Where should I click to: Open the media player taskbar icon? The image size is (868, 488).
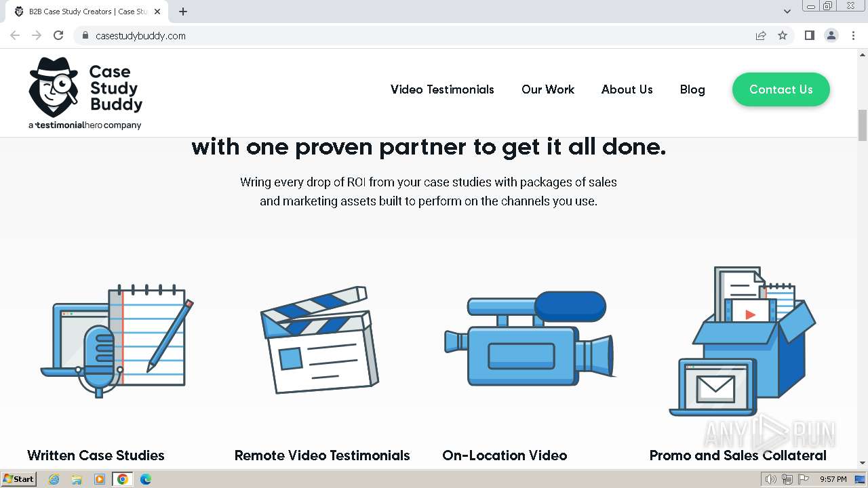[100, 479]
